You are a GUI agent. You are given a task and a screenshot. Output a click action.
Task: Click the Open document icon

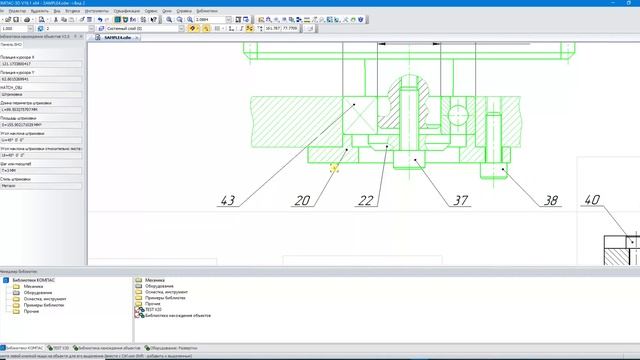click(8, 20)
